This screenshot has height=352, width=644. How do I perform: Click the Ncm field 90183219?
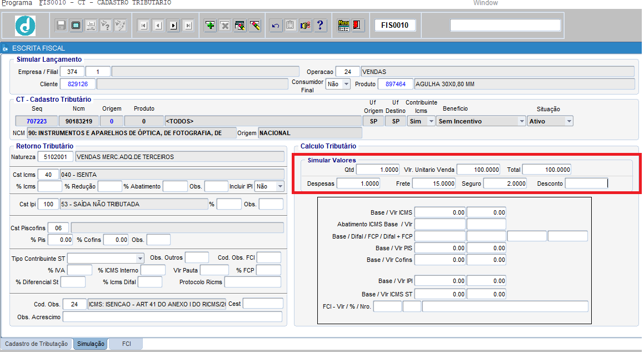[x=79, y=121]
